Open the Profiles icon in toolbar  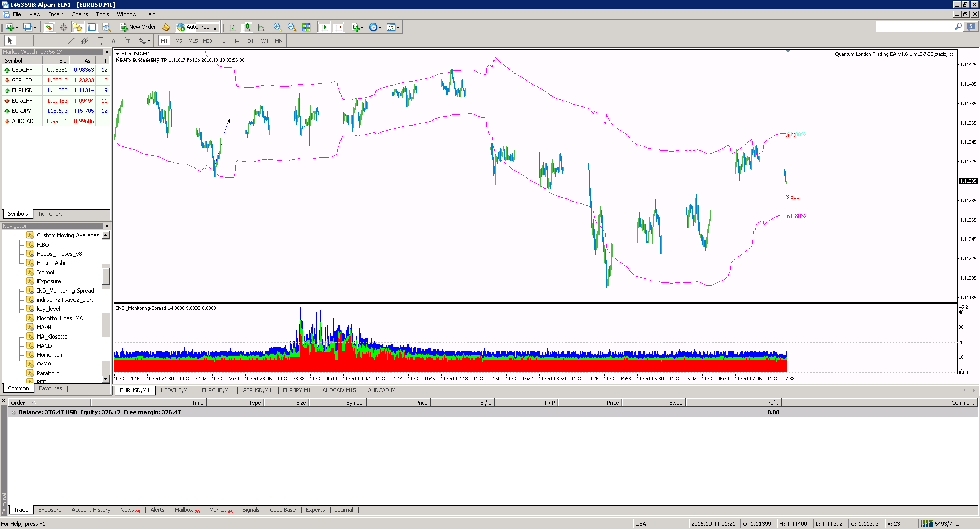point(28,27)
